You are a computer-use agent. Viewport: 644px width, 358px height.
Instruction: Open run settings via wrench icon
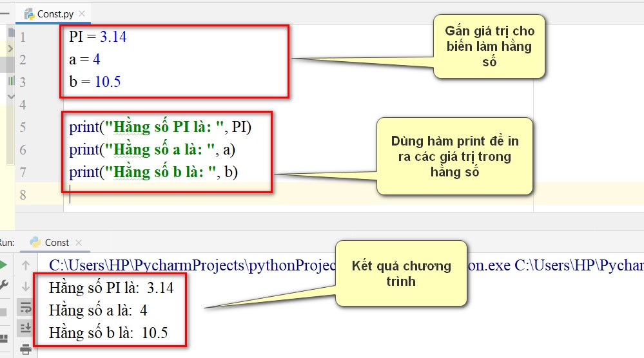point(3,285)
